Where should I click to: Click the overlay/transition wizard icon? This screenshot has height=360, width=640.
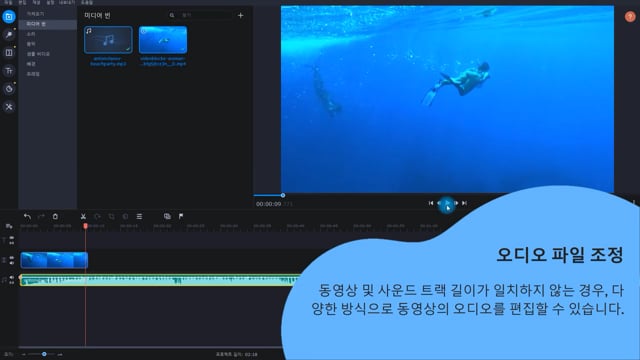coord(167,216)
